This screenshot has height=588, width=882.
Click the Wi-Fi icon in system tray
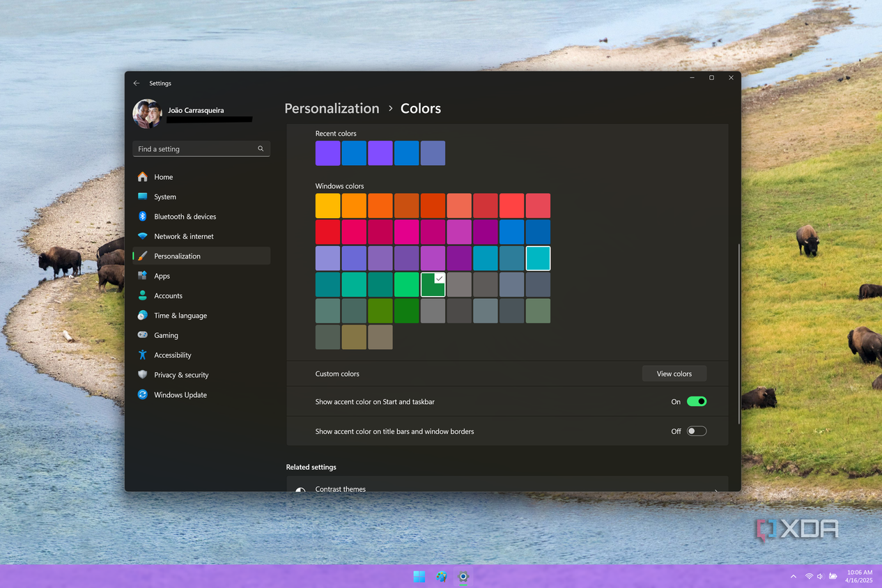809,576
